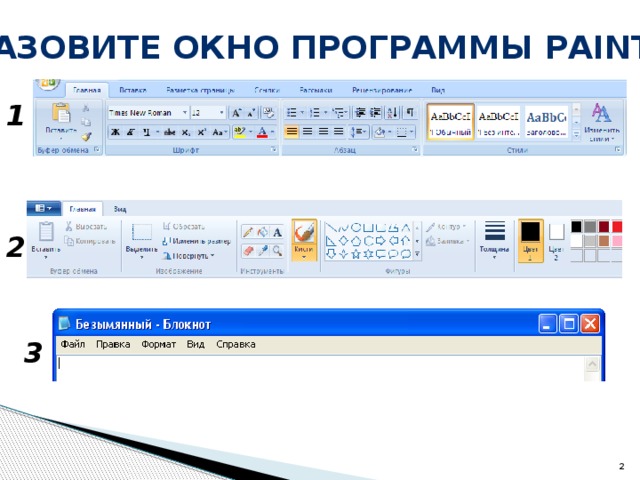Viewport: 640px width, 480px height.
Task: Toggle underline Ч in Word ribbon
Action: click(x=146, y=132)
